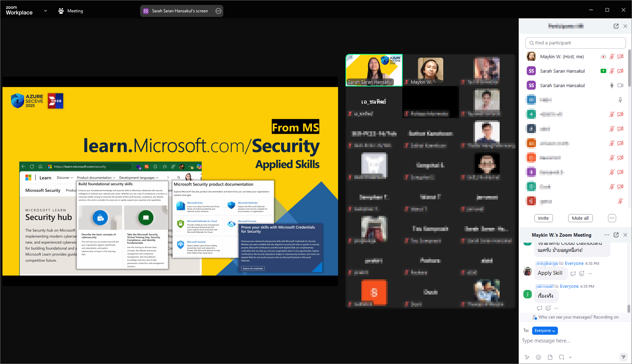Click cloud recording icon beside Maykin W.
Viewport: 632px width, 364px height.
603,56
